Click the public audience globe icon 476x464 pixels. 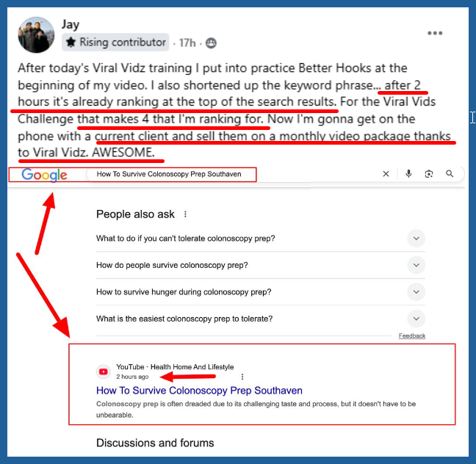211,43
